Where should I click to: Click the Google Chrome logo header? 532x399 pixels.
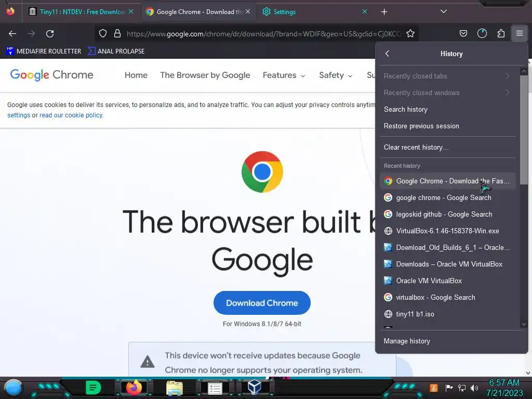[x=51, y=75]
